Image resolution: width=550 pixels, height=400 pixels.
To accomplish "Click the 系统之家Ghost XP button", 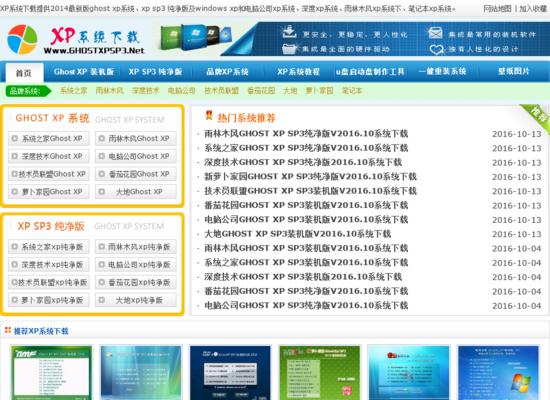I will [49, 139].
